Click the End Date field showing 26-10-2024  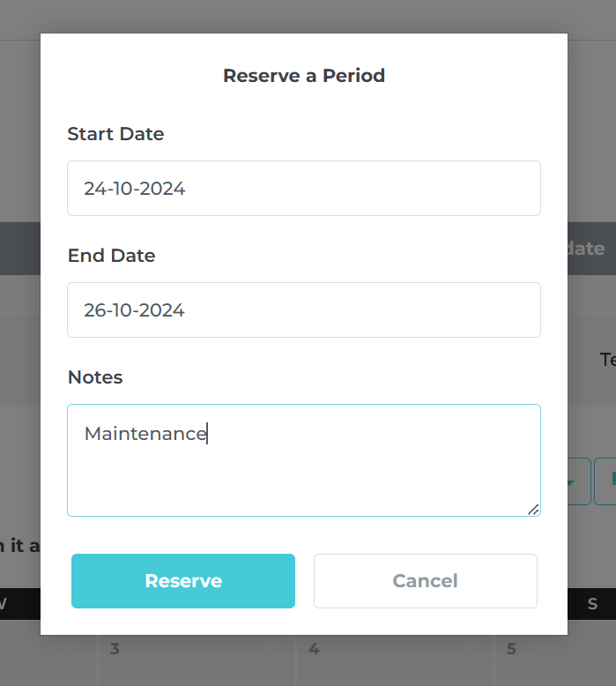tap(304, 309)
